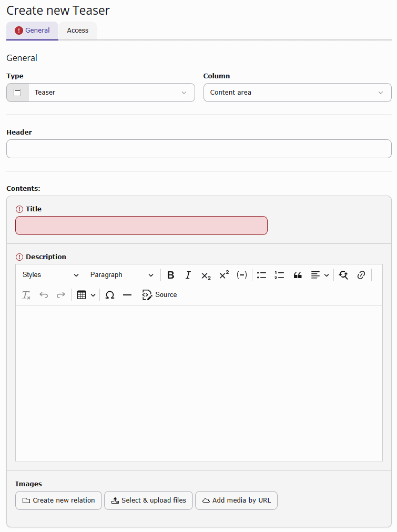Click inside the Description text area
397x532 pixels.
199,383
